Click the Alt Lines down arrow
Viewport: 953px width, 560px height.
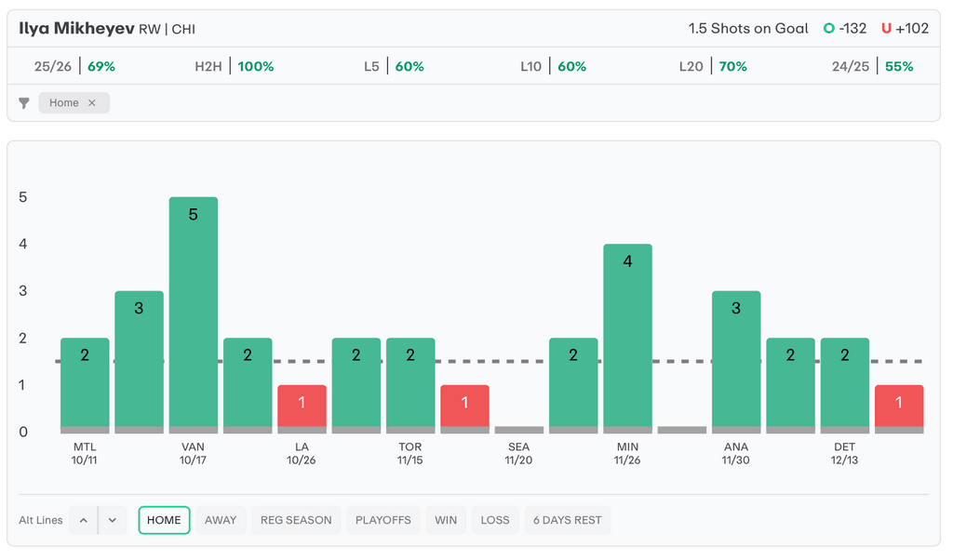pos(112,520)
